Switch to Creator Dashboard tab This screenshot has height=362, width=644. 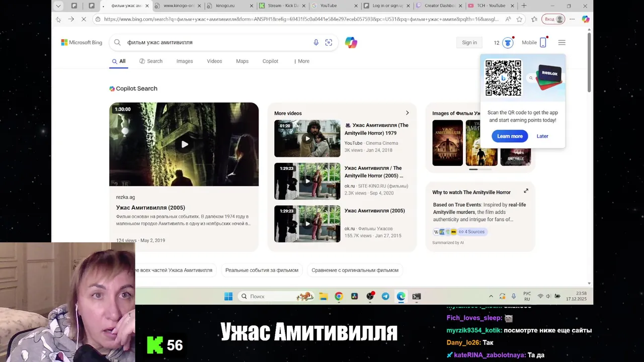click(440, 6)
